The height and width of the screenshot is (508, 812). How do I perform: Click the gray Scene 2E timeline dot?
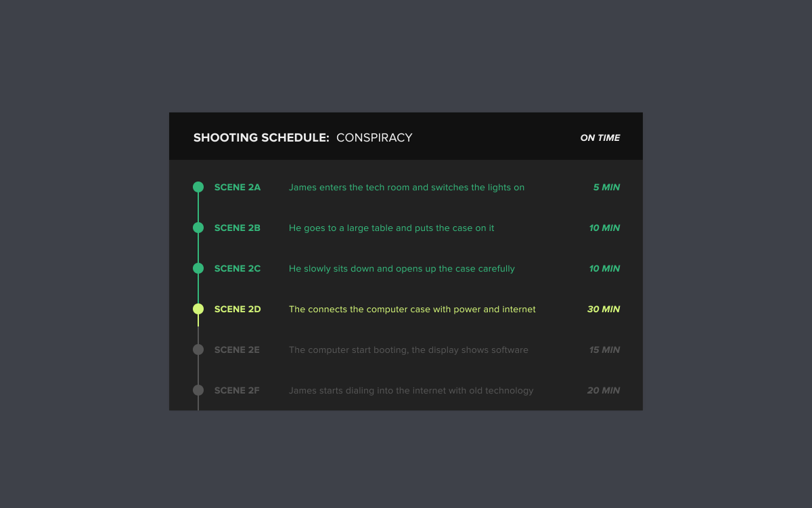point(198,350)
